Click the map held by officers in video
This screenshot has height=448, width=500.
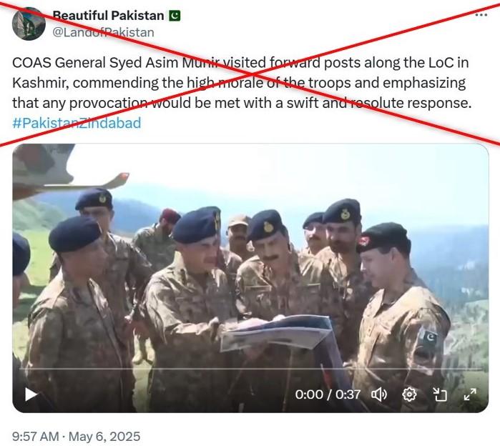coord(277,332)
